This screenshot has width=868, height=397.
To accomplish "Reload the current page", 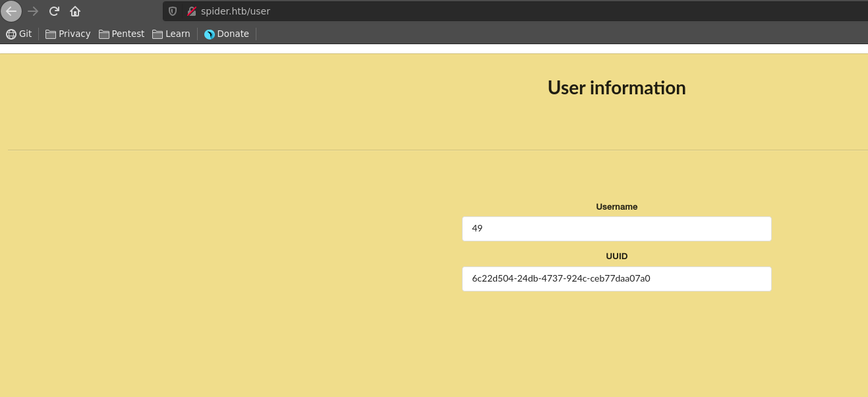I will 54,11.
